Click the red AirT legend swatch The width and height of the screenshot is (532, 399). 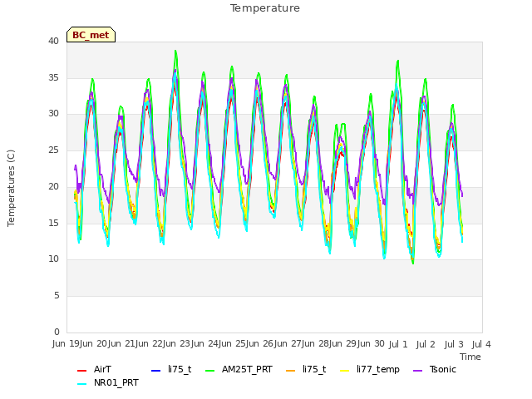click(81, 370)
